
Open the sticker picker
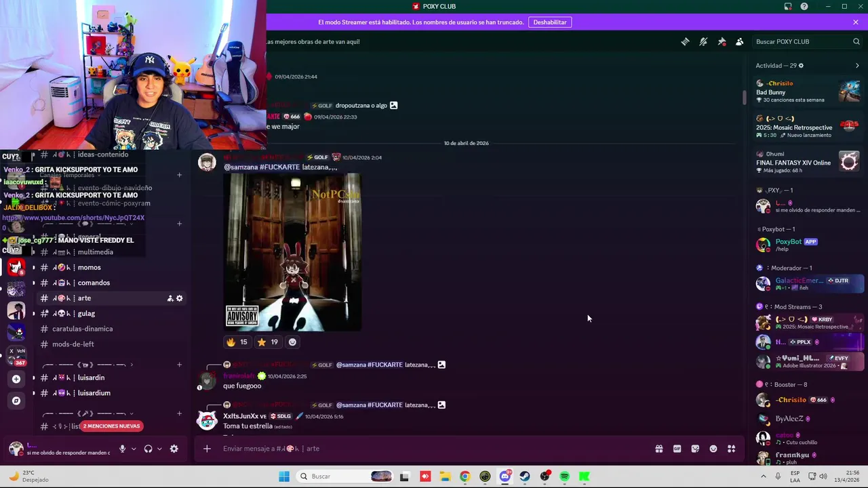[x=695, y=449]
